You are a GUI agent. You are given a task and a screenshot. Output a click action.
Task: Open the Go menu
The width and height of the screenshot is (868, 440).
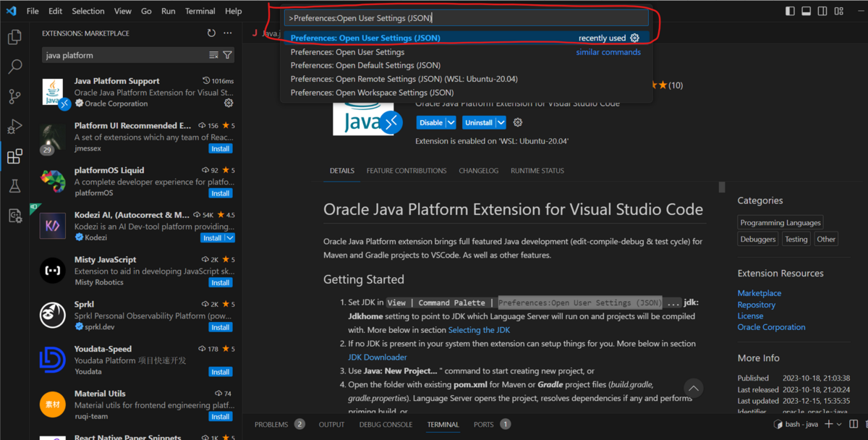tap(147, 11)
